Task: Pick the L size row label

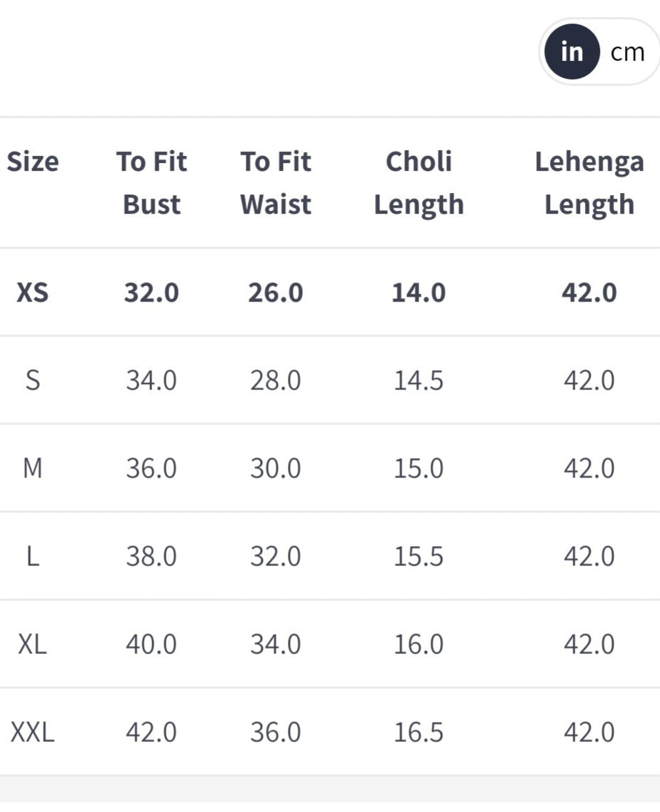Action: pos(33,556)
